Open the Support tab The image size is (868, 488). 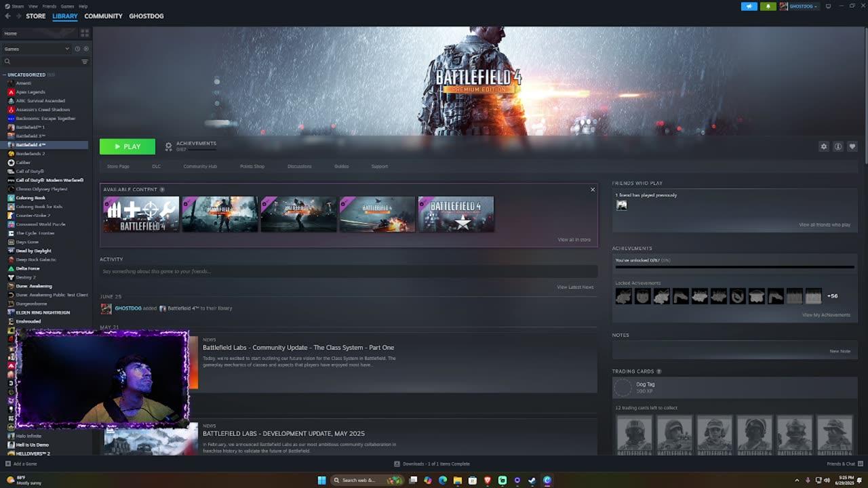coord(380,166)
